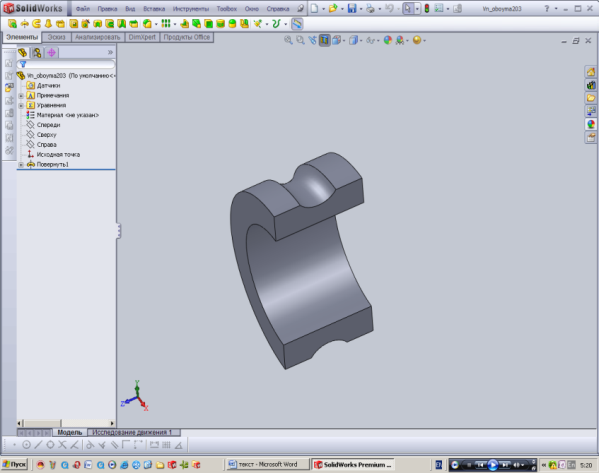This screenshot has height=473, width=599.
Task: Click the extruded boss/base feature icon
Action: point(12,24)
